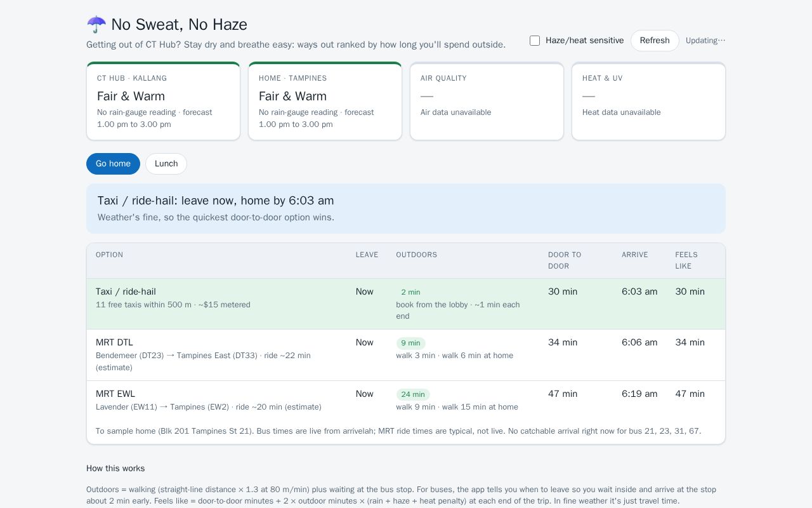812x508 pixels.
Task: Click walk 3 min · walk 6 min text
Action: pos(455,356)
